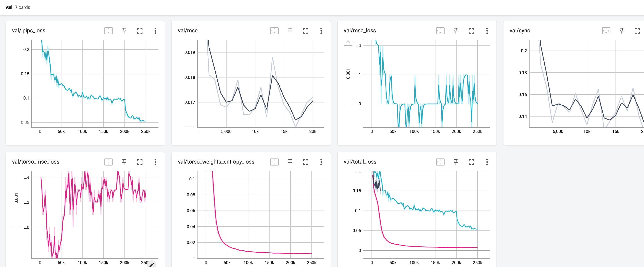Open val/mse_loss more options menu

pyautogui.click(x=487, y=31)
